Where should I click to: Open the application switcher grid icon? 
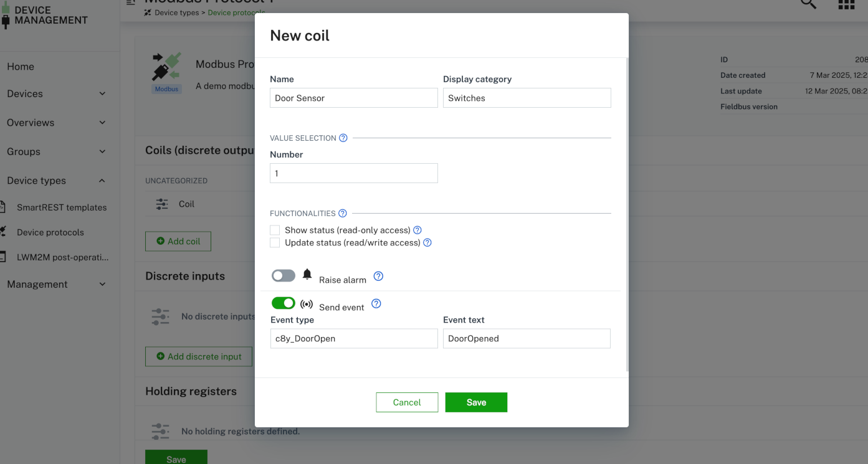click(846, 4)
